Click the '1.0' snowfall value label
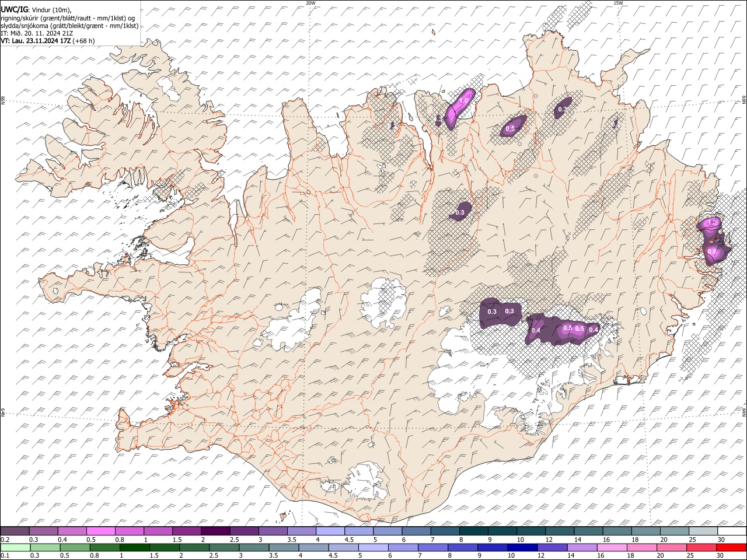This screenshot has width=747, height=560. click(464, 101)
